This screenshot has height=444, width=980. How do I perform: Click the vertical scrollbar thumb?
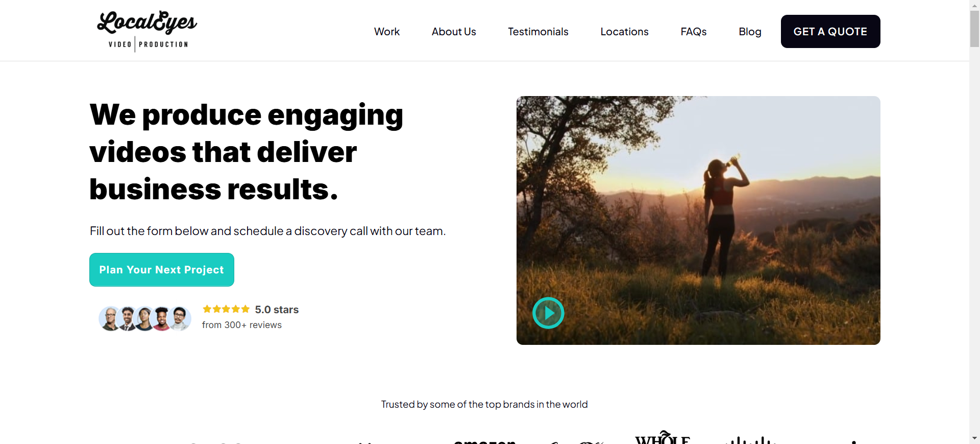[974, 28]
